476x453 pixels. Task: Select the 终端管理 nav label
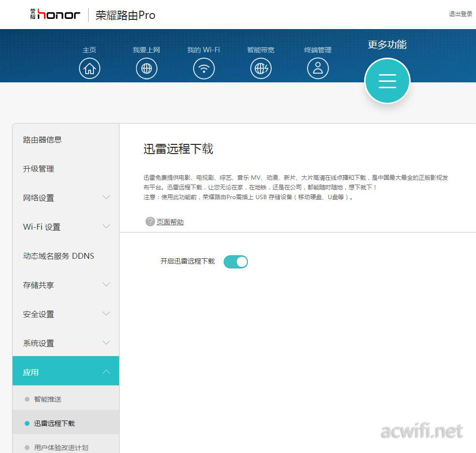click(x=318, y=50)
